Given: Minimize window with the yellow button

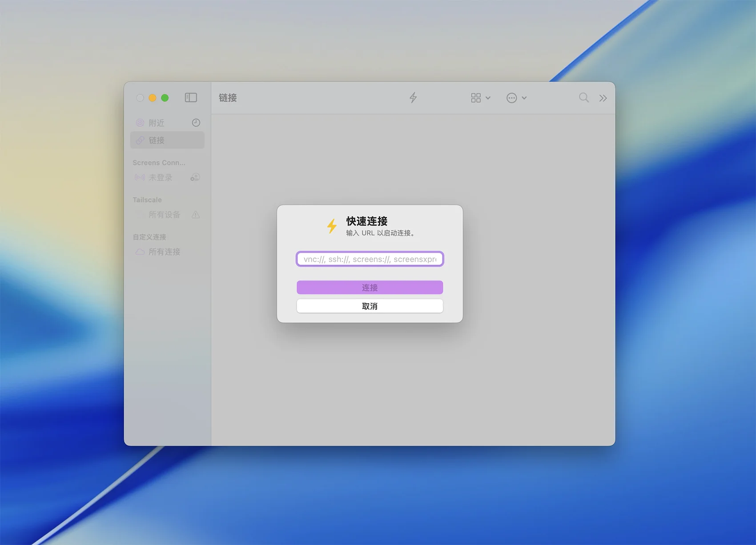Looking at the screenshot, I should [153, 98].
